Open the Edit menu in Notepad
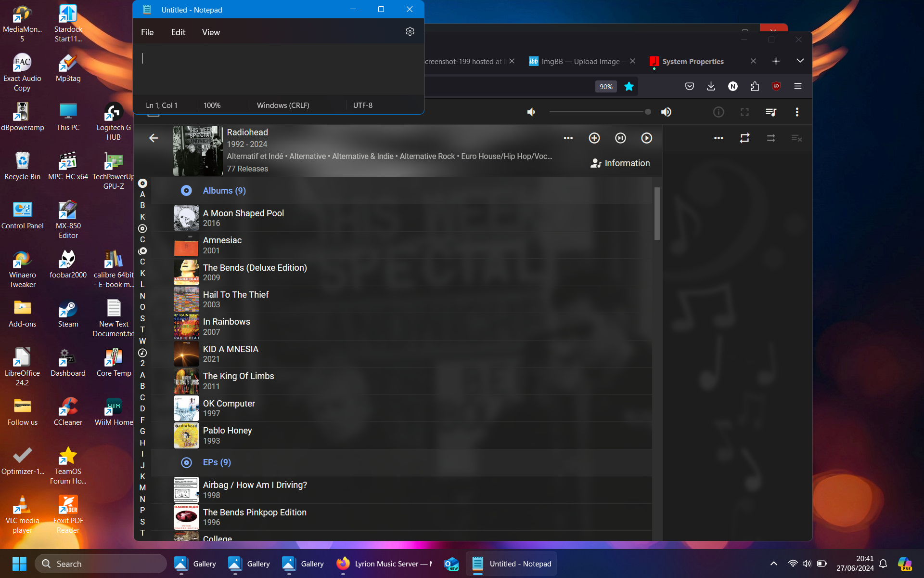Image resolution: width=924 pixels, height=578 pixels. point(178,32)
